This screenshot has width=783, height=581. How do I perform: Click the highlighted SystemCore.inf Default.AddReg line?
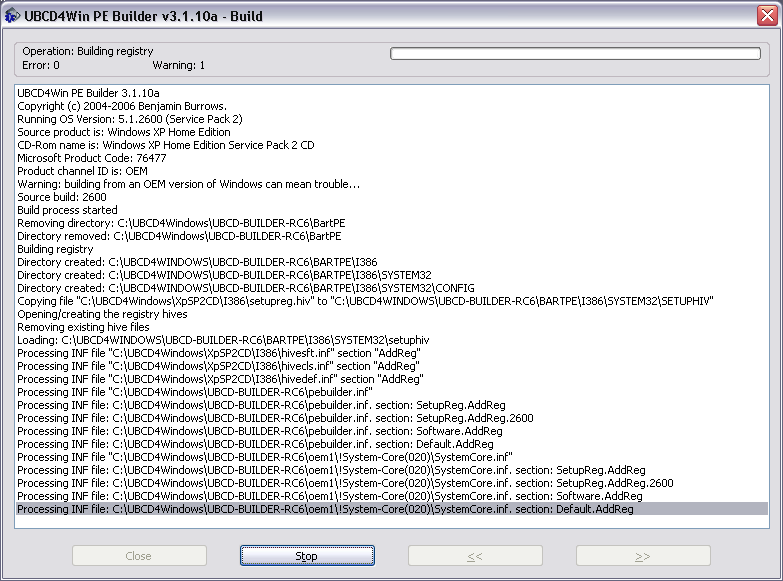coord(325,509)
